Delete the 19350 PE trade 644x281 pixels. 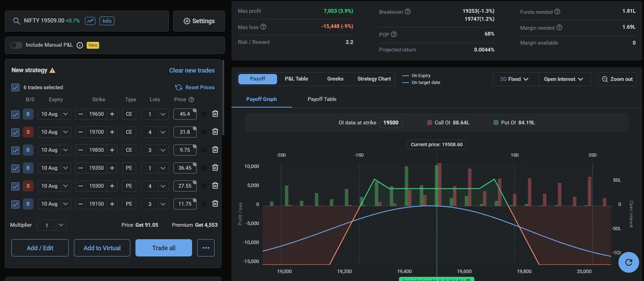215,168
